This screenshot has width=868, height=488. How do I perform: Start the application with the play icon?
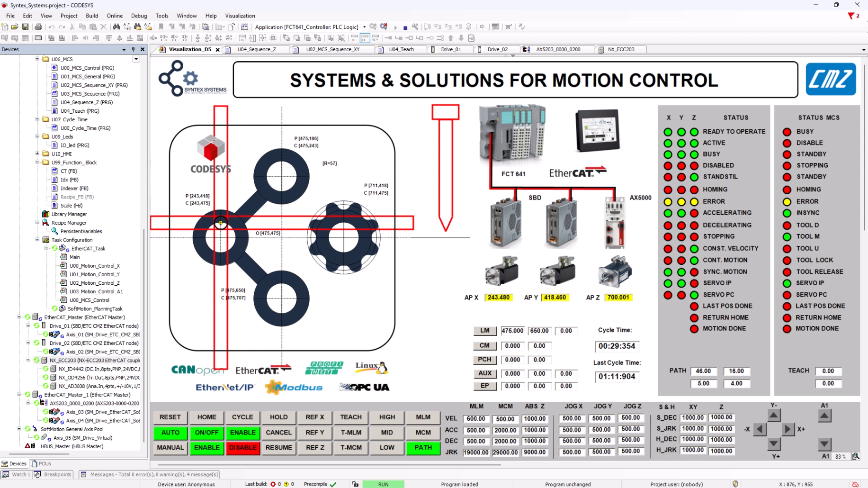(395, 27)
